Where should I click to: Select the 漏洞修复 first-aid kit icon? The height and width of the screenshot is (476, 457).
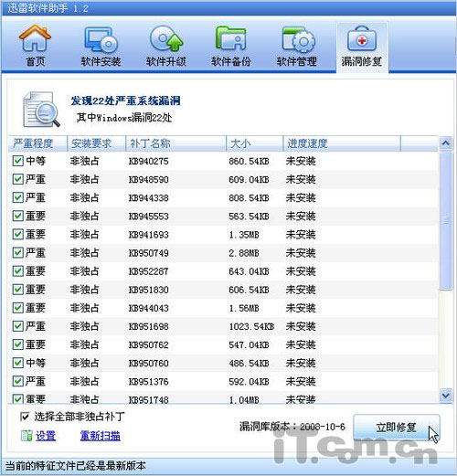pyautogui.click(x=362, y=39)
